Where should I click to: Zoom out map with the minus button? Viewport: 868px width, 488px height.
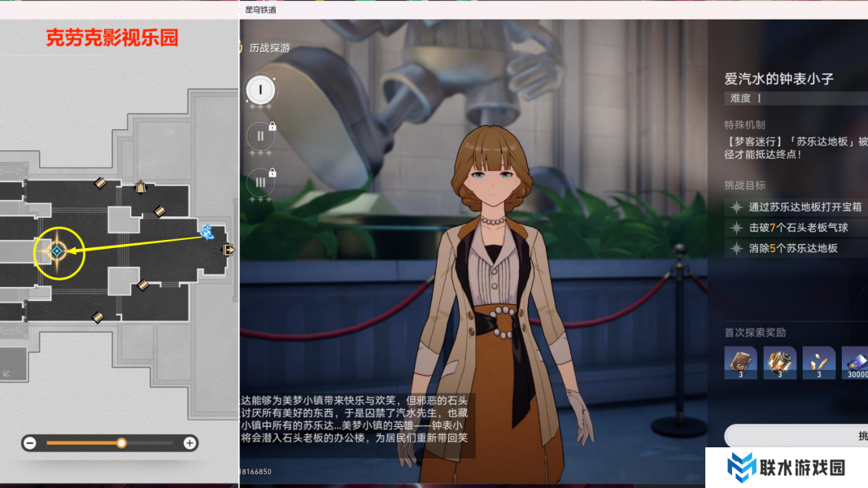click(30, 443)
